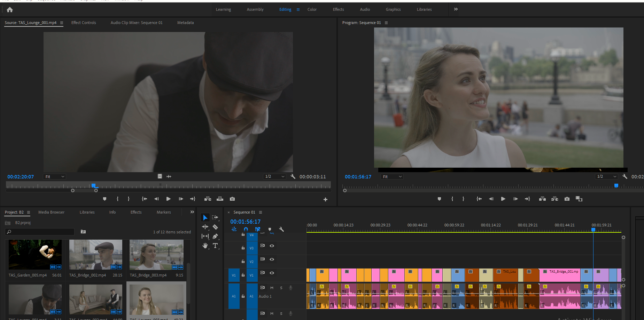Hide the V1 track with eye icon

[272, 273]
